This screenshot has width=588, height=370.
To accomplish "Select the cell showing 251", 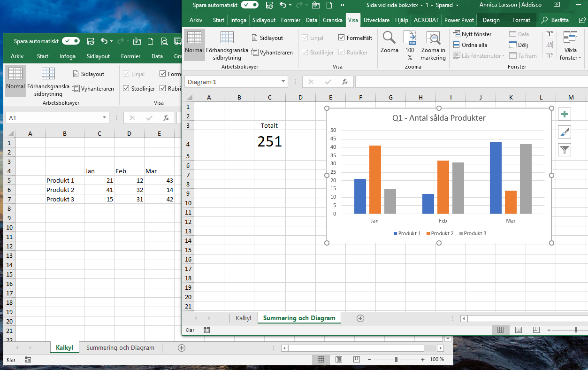I will tap(270, 141).
